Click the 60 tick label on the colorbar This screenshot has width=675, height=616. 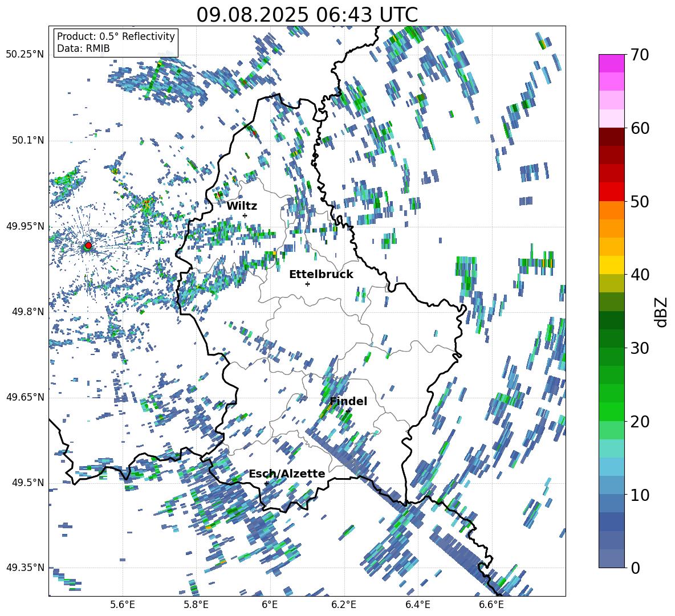pos(639,128)
